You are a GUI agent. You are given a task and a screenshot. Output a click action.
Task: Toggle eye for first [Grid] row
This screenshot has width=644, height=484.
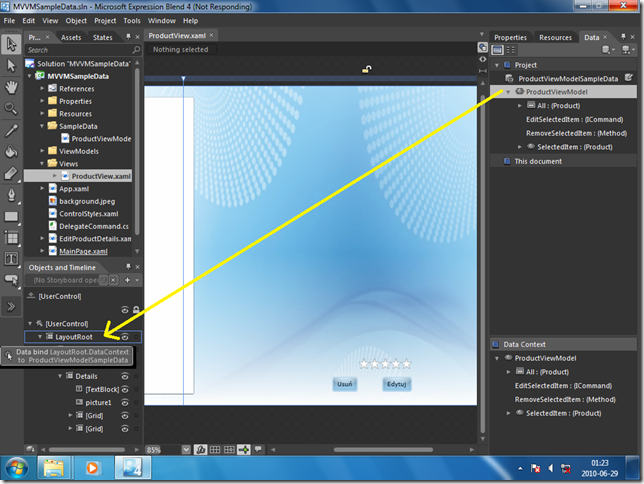tap(125, 416)
